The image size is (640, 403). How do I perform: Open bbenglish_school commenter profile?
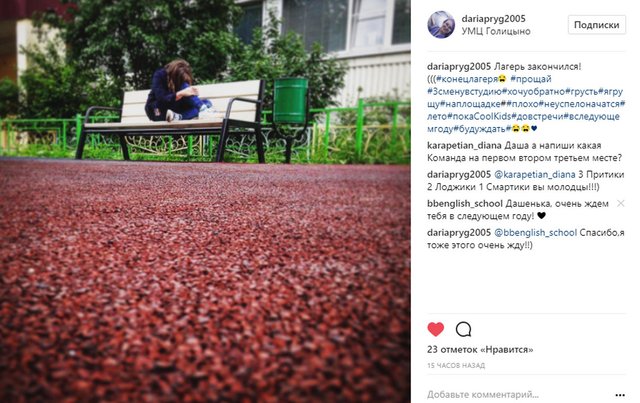[464, 204]
